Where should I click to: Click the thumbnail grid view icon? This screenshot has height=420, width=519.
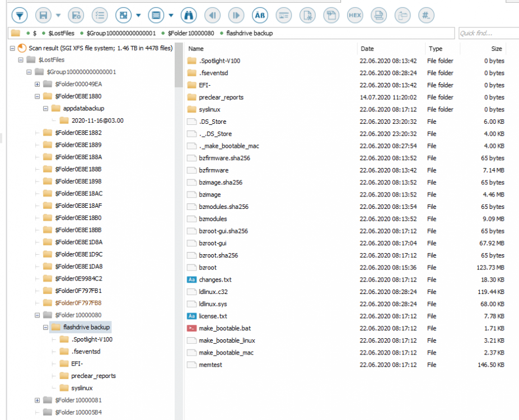coord(124,15)
